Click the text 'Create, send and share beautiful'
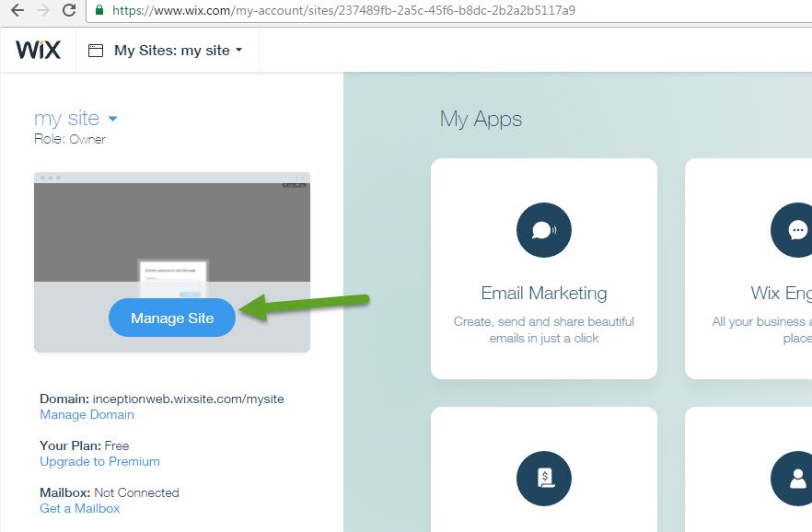812x532 pixels. point(544,321)
